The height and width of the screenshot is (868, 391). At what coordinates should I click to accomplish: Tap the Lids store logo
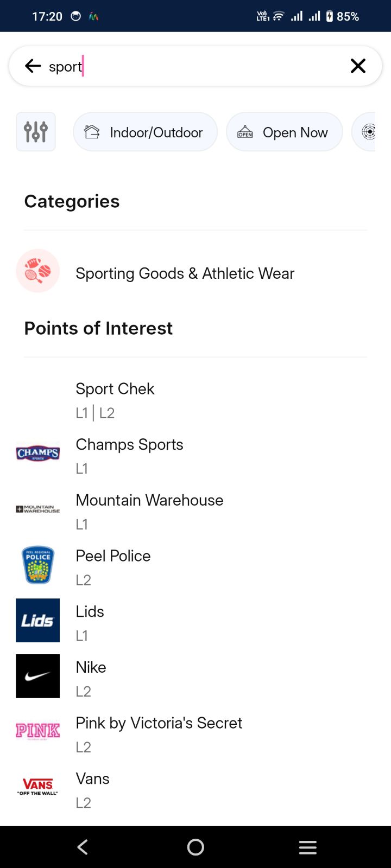[38, 621]
